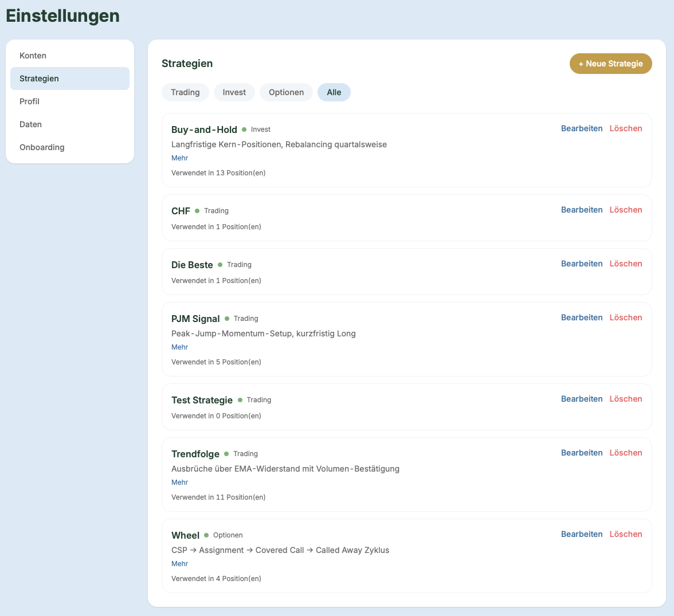This screenshot has width=674, height=616.
Task: Click 'Verwendet in 13 Position(en)' text
Action: 218,173
